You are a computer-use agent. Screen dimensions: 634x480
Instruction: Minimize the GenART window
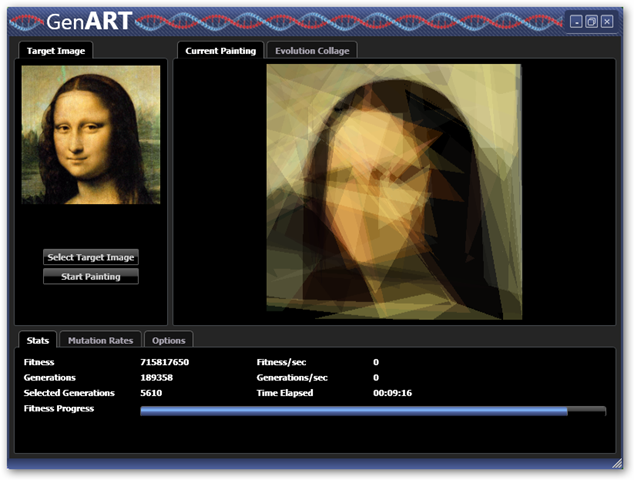point(576,21)
